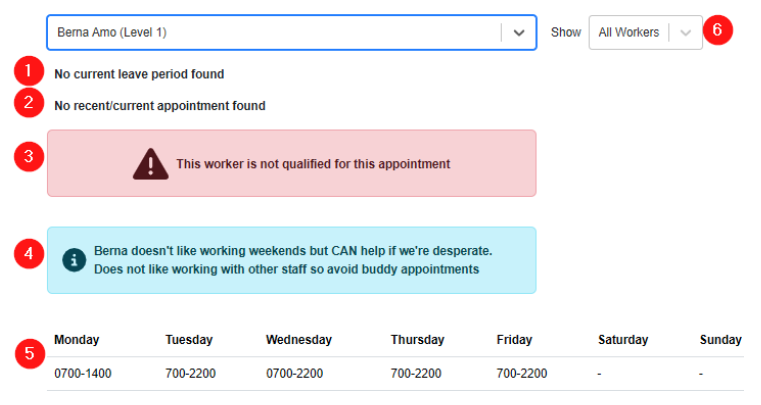Click the blue worker notes banner
761x405 pixels.
pyautogui.click(x=290, y=260)
